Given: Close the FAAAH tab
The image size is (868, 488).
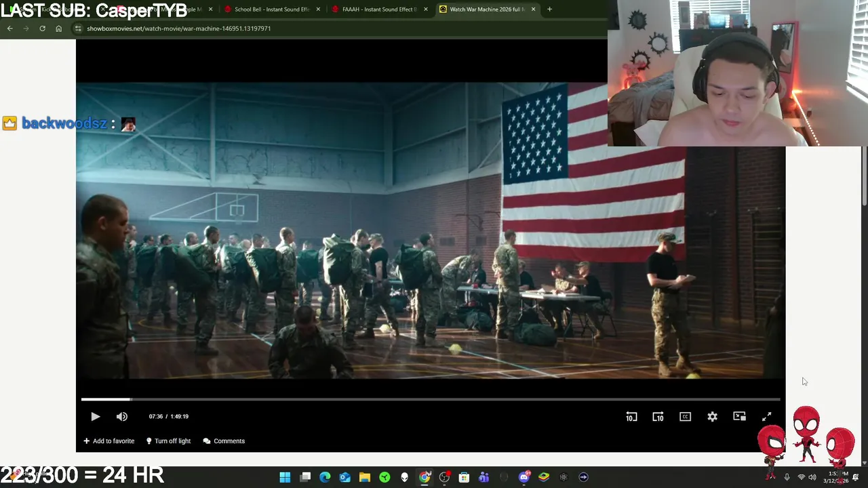Looking at the screenshot, I should tap(426, 9).
